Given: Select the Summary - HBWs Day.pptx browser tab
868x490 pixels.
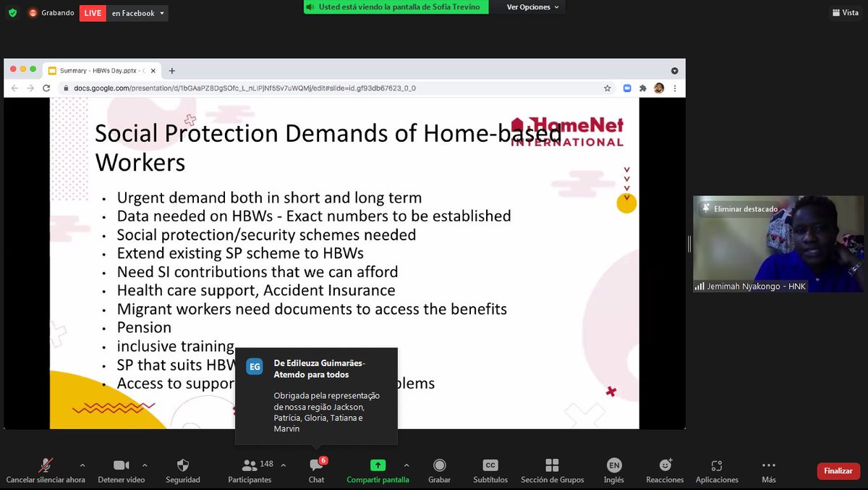Looking at the screenshot, I should coord(101,70).
